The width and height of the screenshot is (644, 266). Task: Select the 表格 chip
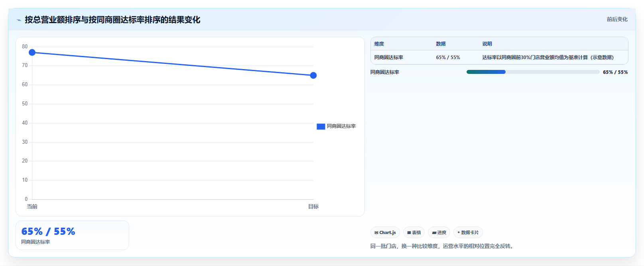pos(414,232)
